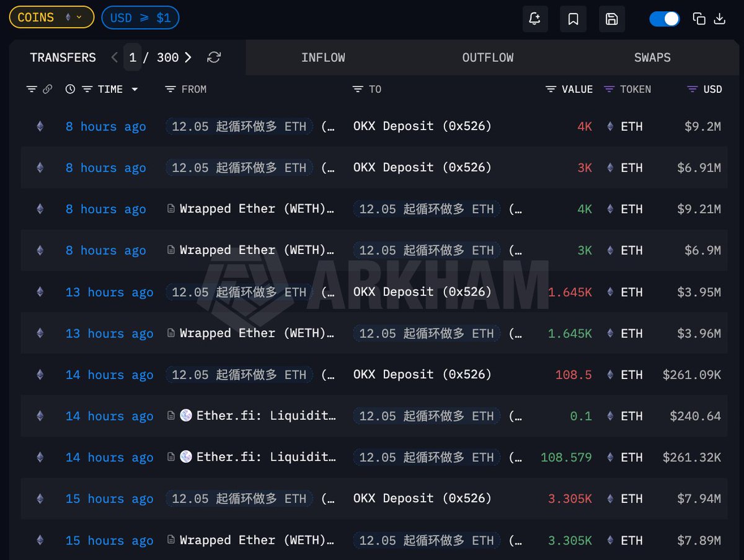
Task: Open the TO column filter
Action: (x=358, y=89)
